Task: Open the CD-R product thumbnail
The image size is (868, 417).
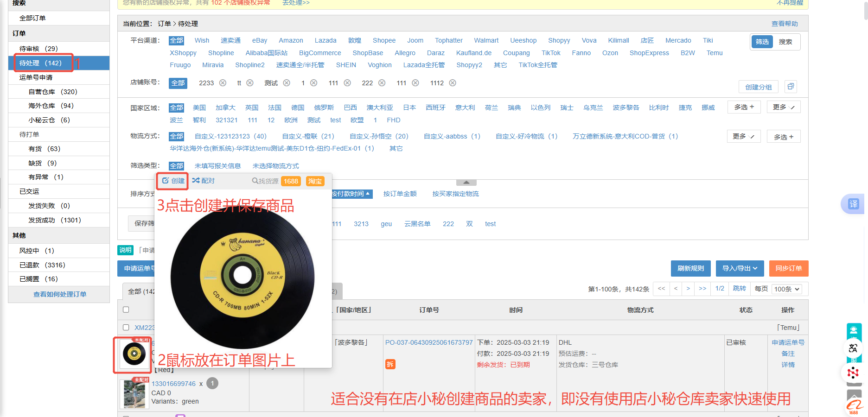Action: pos(134,354)
